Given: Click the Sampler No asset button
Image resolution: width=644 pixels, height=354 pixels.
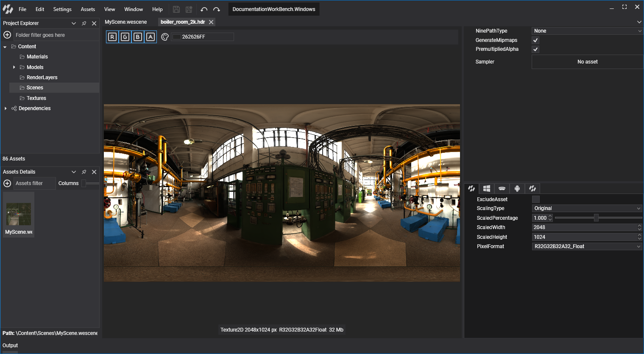Looking at the screenshot, I should point(587,62).
